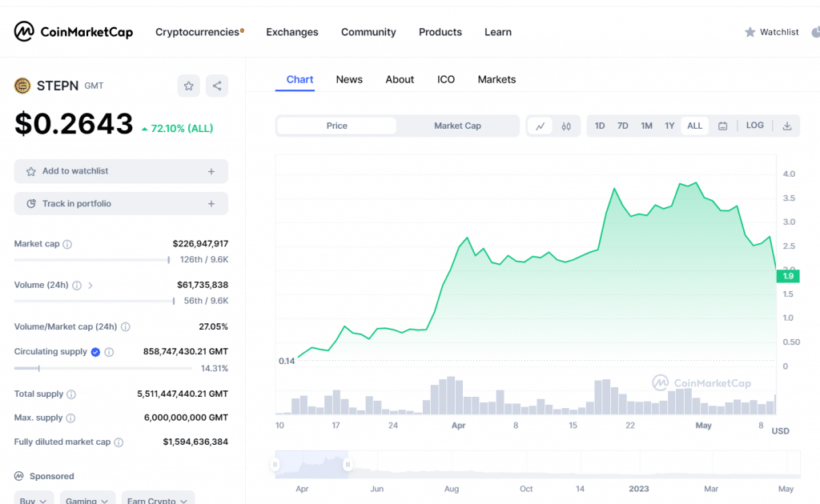Screen dimensions: 820x504
Task: Click the Circulating supply 14.31% progress bar
Action: pos(103,368)
